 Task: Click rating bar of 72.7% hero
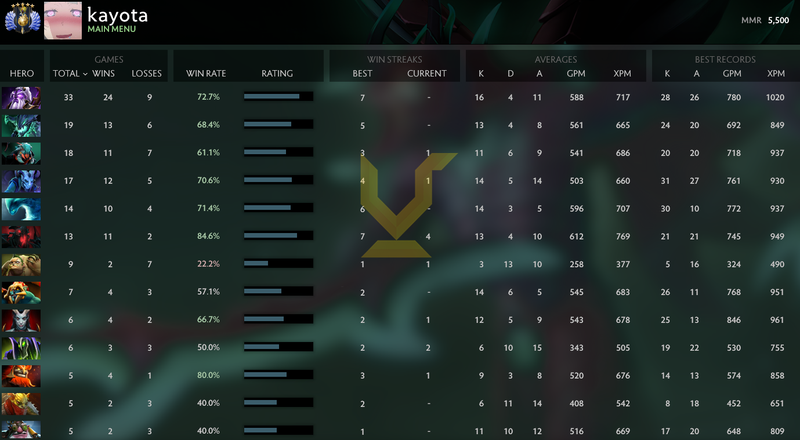coord(279,96)
